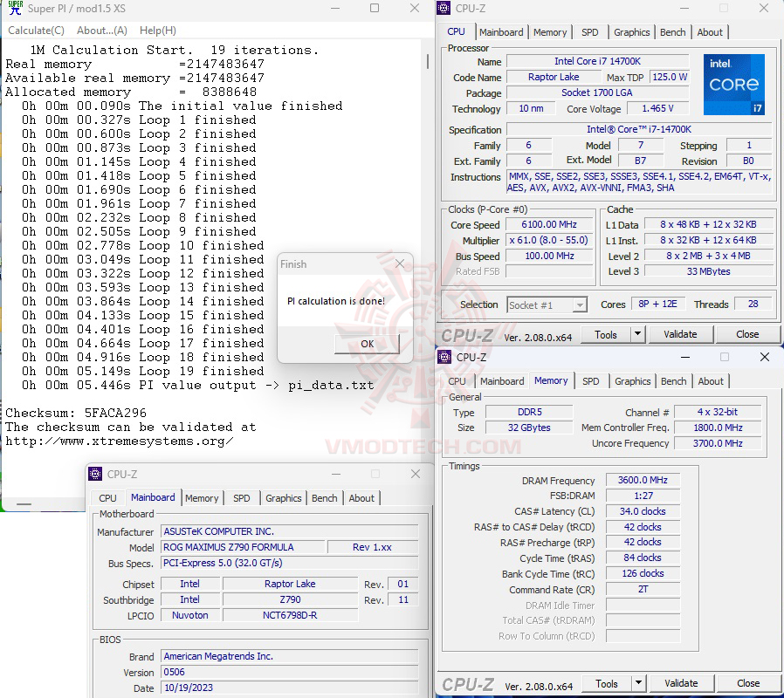This screenshot has height=698, width=784.
Task: Click the CPU-Z icon in the Memory window title bar
Action: pos(444,357)
